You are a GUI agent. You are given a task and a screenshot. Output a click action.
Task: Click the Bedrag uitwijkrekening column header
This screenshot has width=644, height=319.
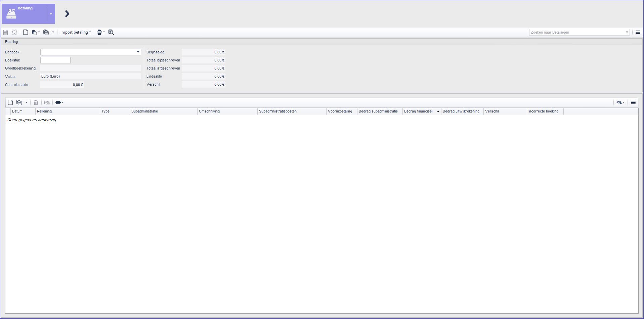(x=462, y=111)
